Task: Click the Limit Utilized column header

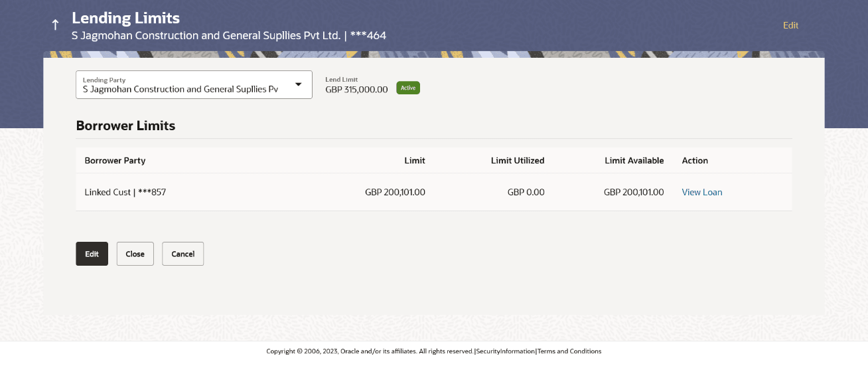Action: tap(518, 161)
